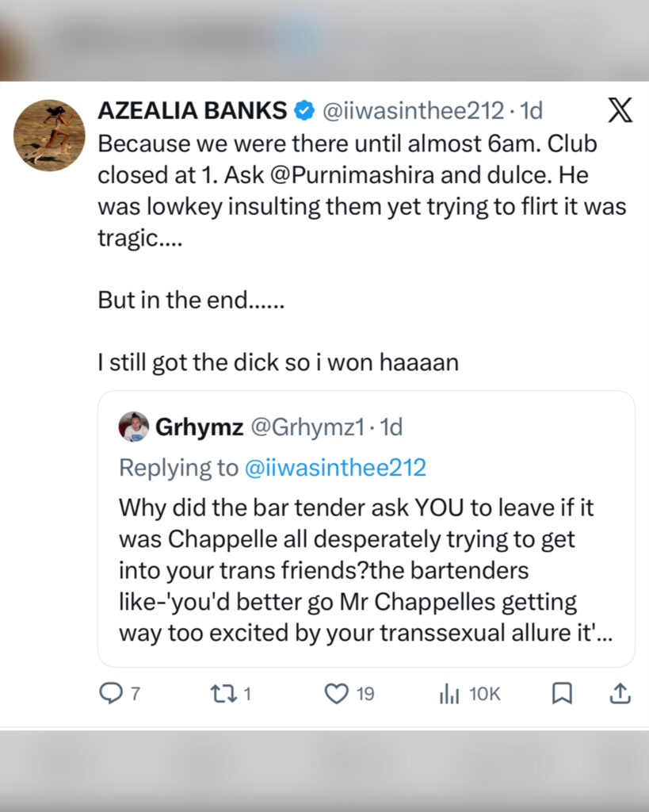Screen dimensions: 649x812
Task: Click the 10K views count
Action: tap(484, 694)
